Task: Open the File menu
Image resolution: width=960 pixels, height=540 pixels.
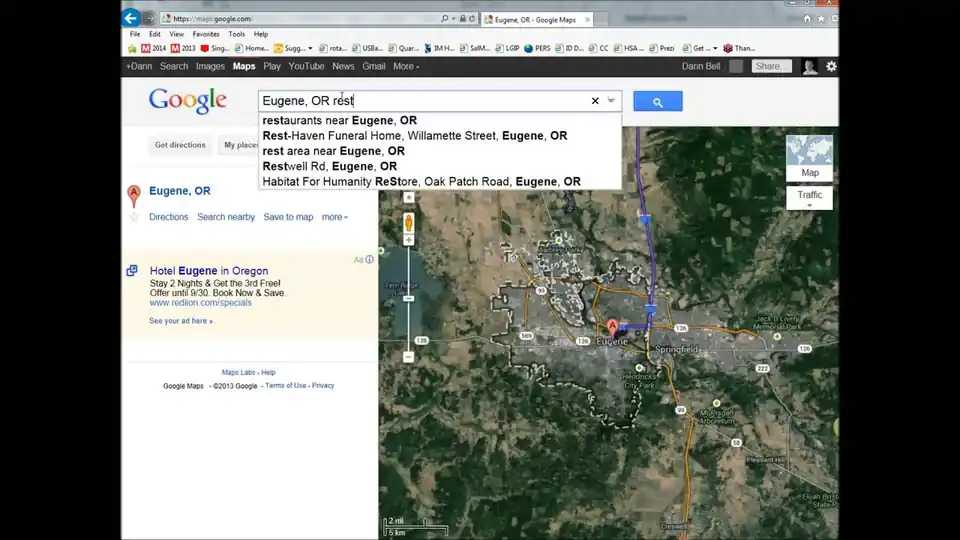Action: point(135,34)
